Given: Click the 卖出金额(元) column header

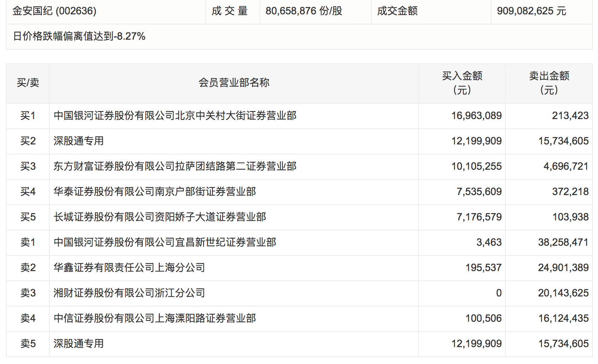Looking at the screenshot, I should 549,83.
